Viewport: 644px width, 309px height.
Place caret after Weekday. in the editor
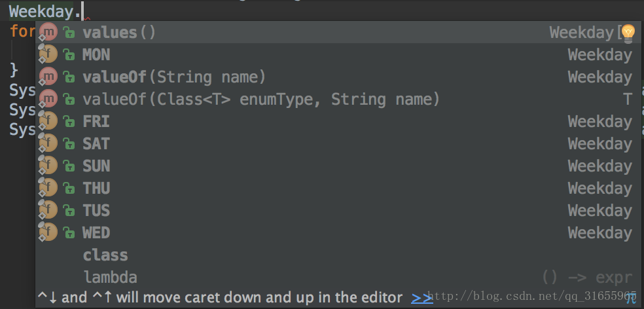(x=82, y=12)
